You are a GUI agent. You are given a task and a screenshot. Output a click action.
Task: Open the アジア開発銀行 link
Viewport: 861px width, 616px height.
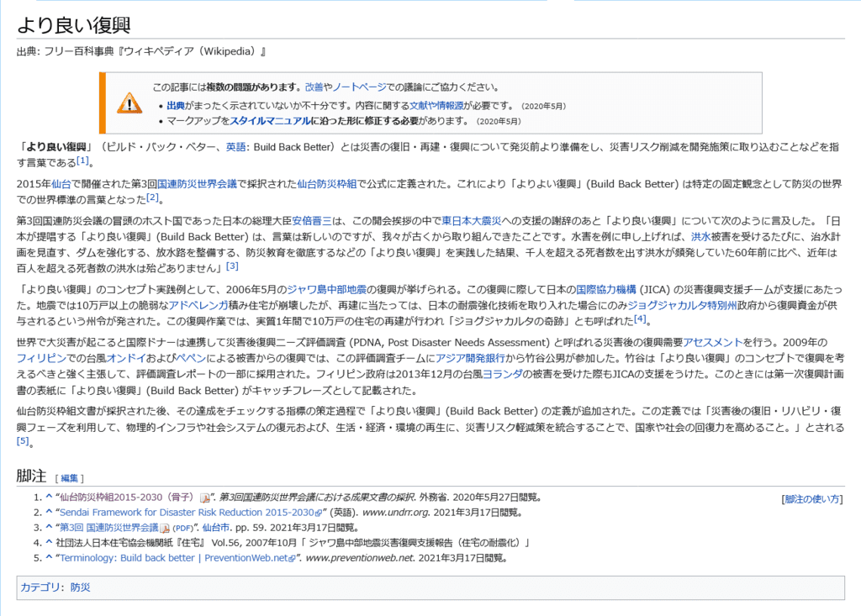pyautogui.click(x=470, y=359)
